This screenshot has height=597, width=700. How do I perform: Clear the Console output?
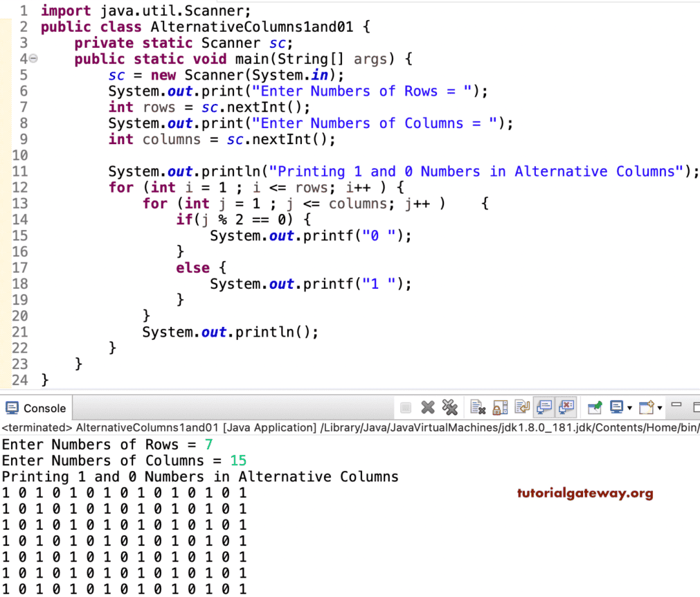[478, 407]
